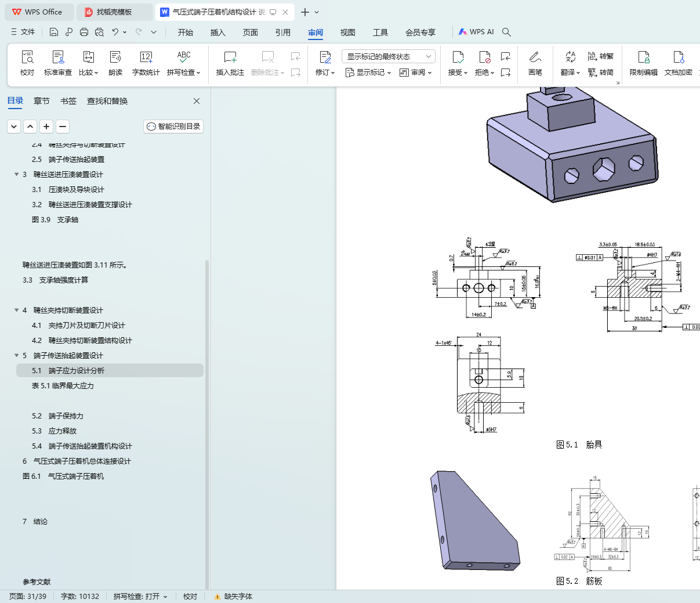Collapse chapter 3 聘丝送进压溃装置设计 in outline
The width and height of the screenshot is (700, 603).
[x=17, y=174]
